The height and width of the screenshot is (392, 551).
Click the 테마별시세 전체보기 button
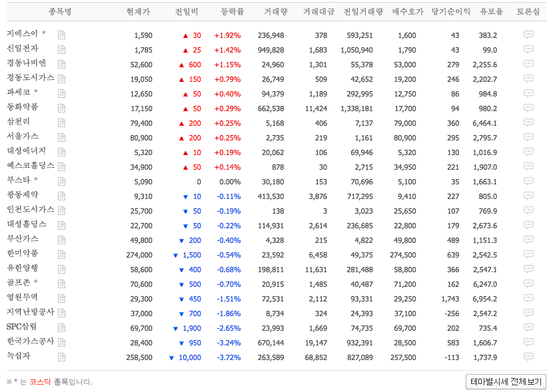pyautogui.click(x=506, y=381)
